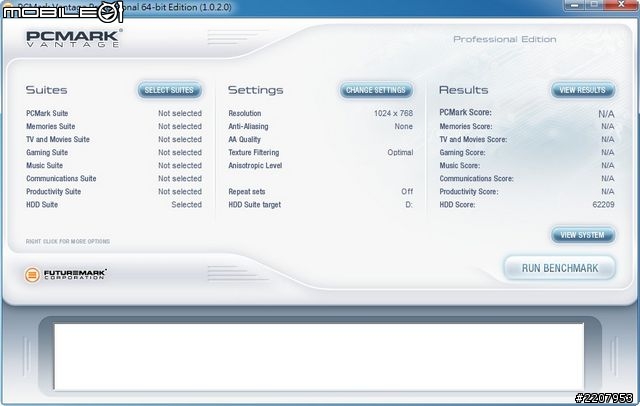Click the Communications Score label
640x406 pixels.
pyautogui.click(x=476, y=179)
